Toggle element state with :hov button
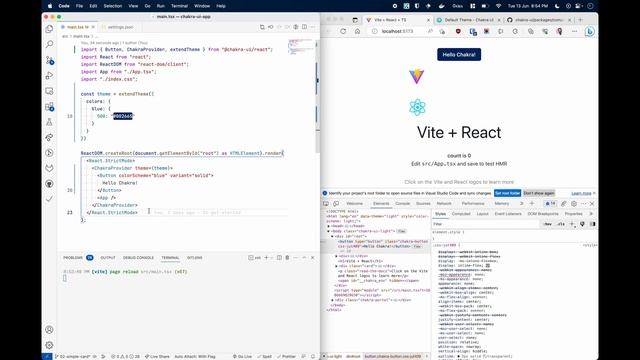This screenshot has width=640, height=360. pyautogui.click(x=547, y=224)
